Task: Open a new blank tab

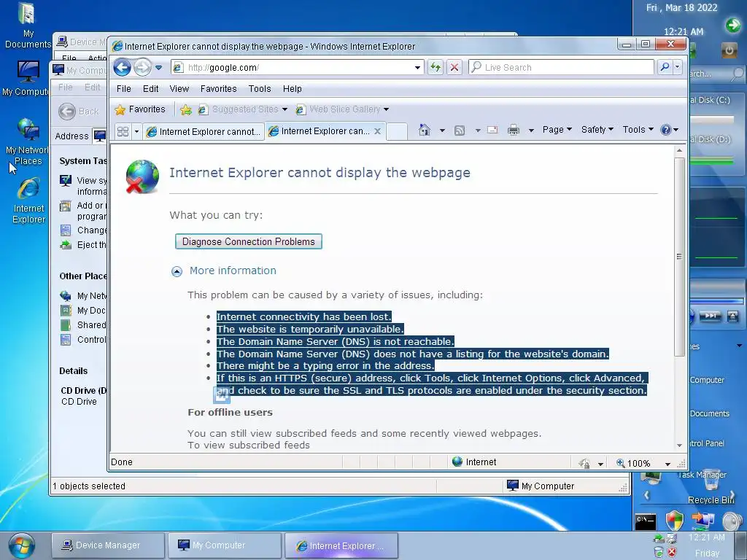Action: pyautogui.click(x=396, y=131)
